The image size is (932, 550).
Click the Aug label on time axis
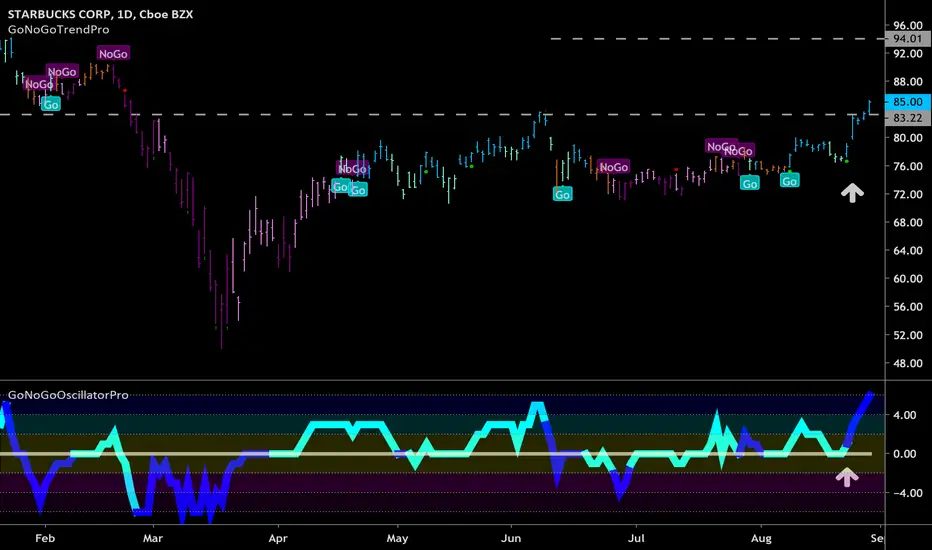coord(761,538)
